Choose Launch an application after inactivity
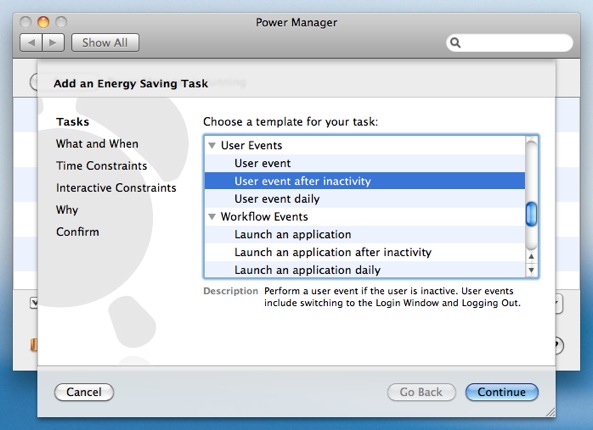 pos(365,252)
